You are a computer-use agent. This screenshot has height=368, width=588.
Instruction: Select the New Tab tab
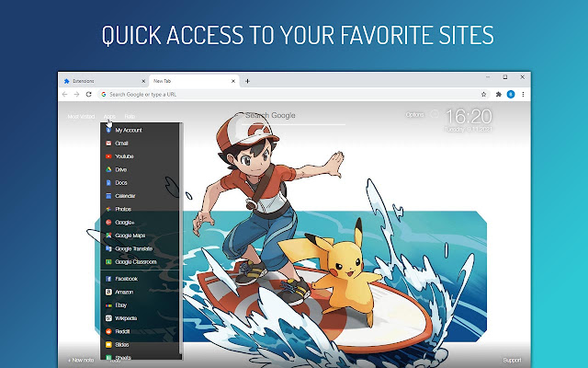[194, 81]
